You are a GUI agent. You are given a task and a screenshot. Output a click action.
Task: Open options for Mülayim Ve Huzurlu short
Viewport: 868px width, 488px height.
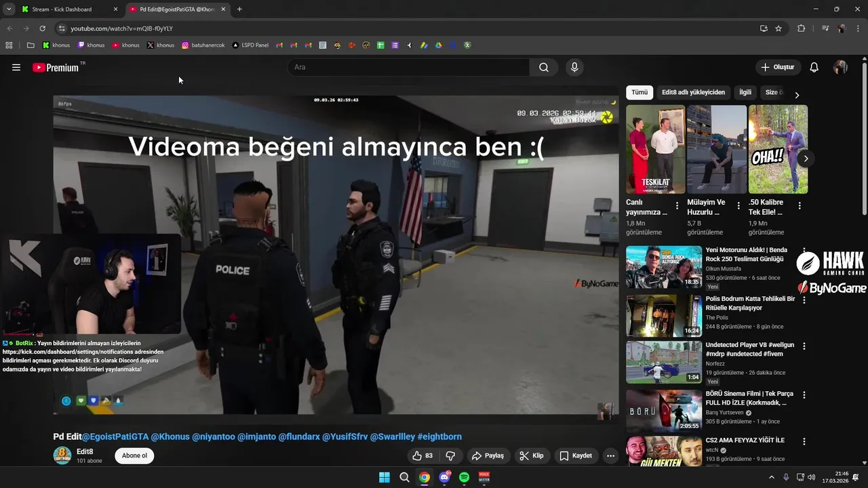[x=738, y=205]
